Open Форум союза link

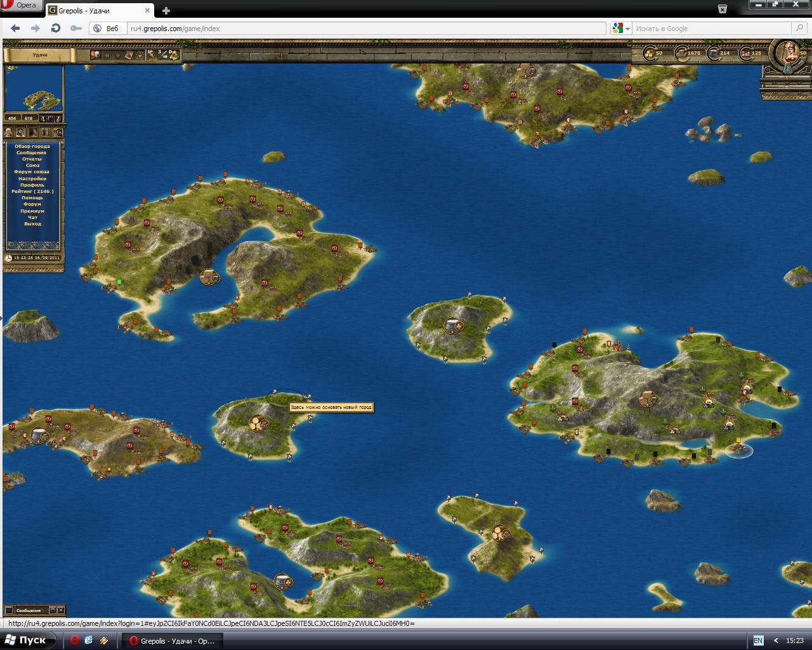pos(32,172)
